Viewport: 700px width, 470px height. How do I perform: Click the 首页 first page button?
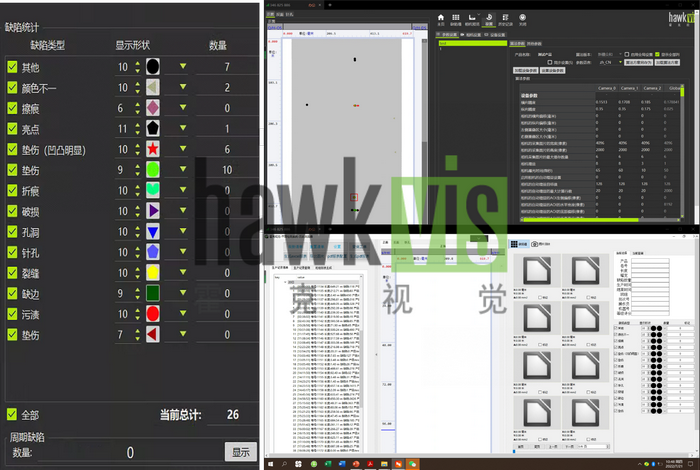521,446
